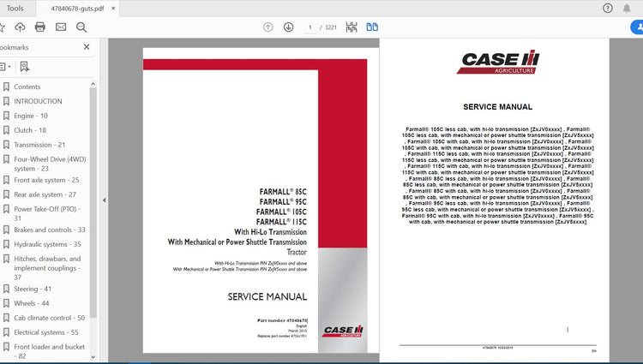Open Front loader and bucket bookmark
The width and height of the screenshot is (643, 364).
(49, 351)
